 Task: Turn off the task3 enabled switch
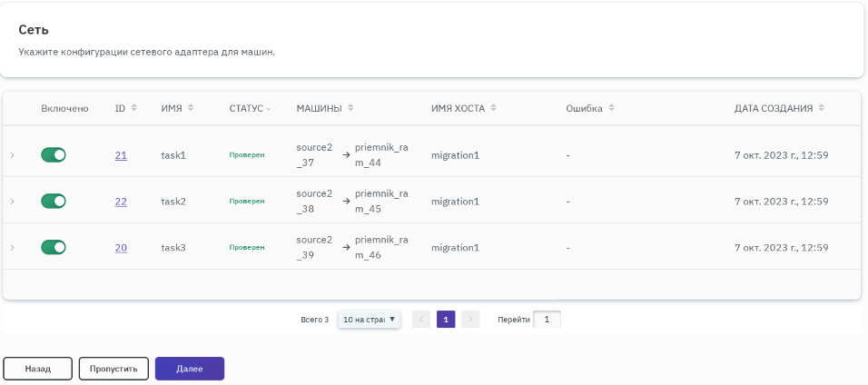(54, 247)
